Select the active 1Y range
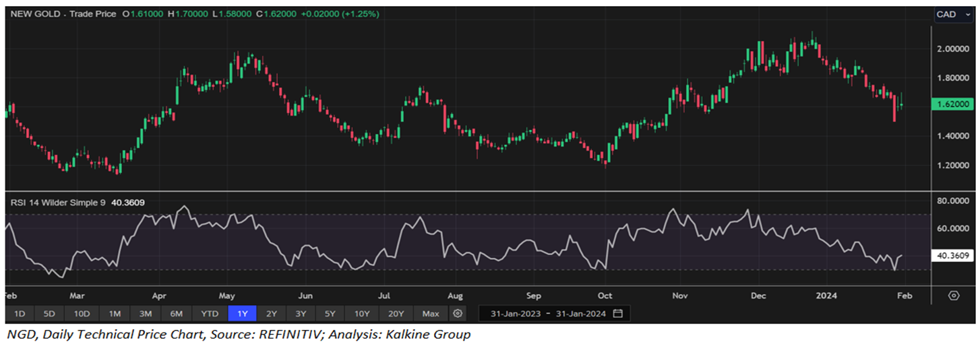980x344 pixels. [x=242, y=314]
